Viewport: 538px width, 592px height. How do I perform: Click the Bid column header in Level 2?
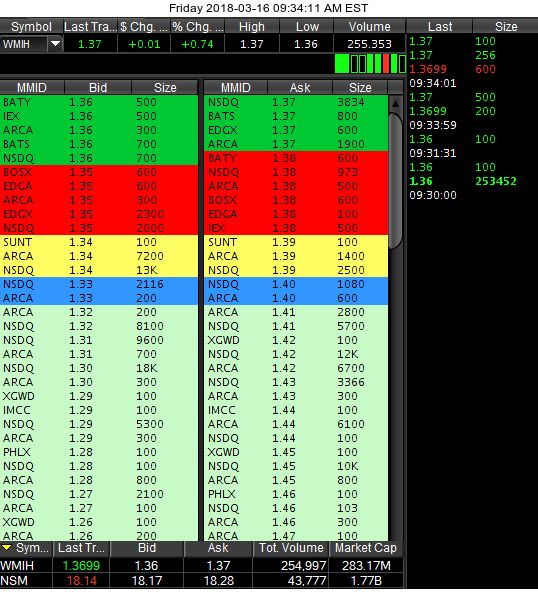[98, 88]
